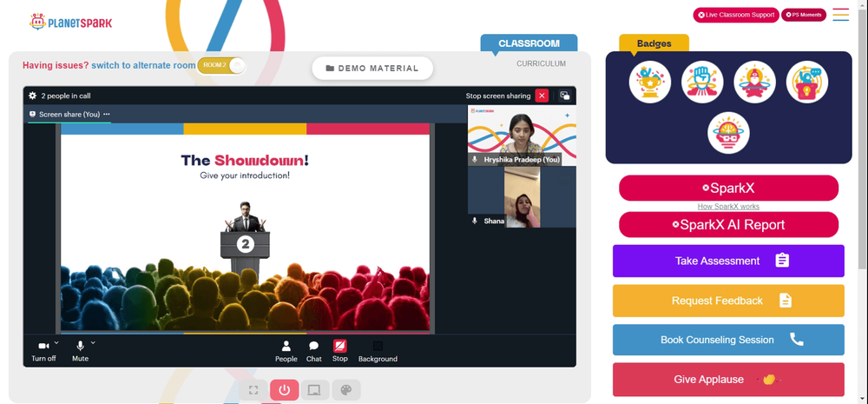Click Take Assessment button
Viewport: 868px width, 404px height.
click(728, 261)
